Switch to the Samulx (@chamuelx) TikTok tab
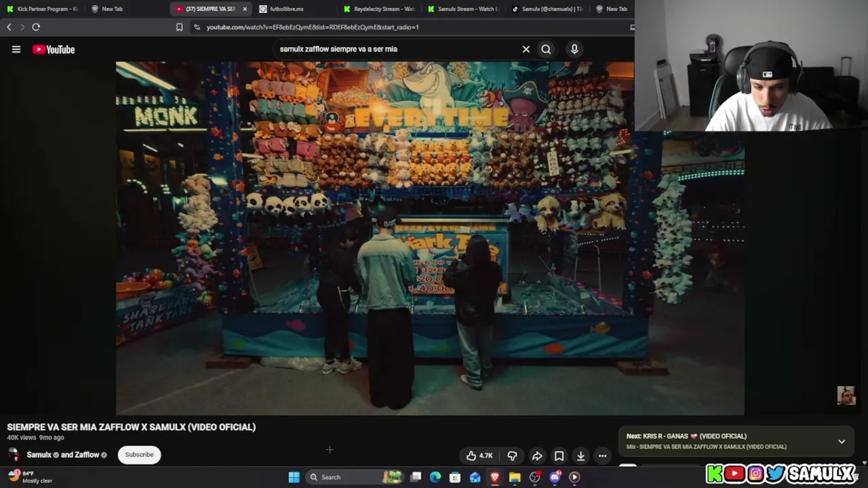 (547, 9)
